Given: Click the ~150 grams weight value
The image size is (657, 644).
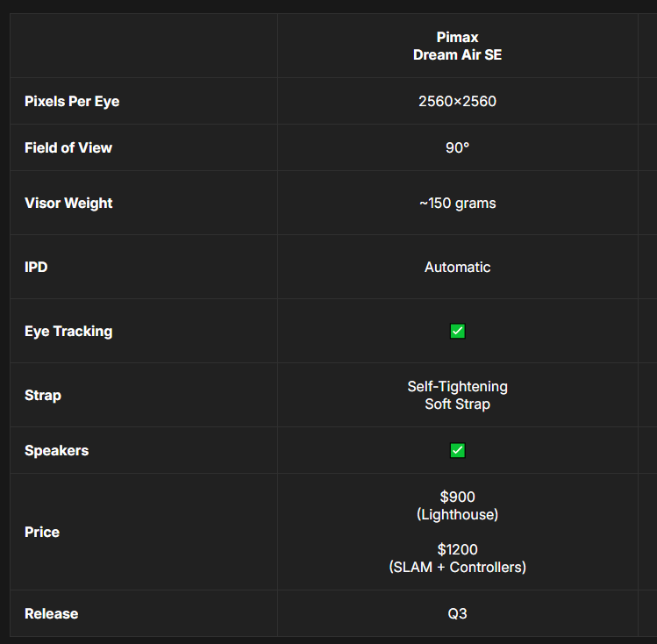Looking at the screenshot, I should click(x=457, y=204).
